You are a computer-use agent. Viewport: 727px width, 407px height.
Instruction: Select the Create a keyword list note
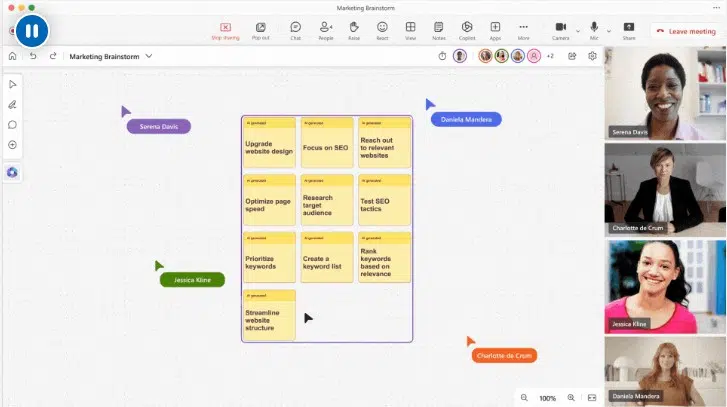[x=327, y=257]
